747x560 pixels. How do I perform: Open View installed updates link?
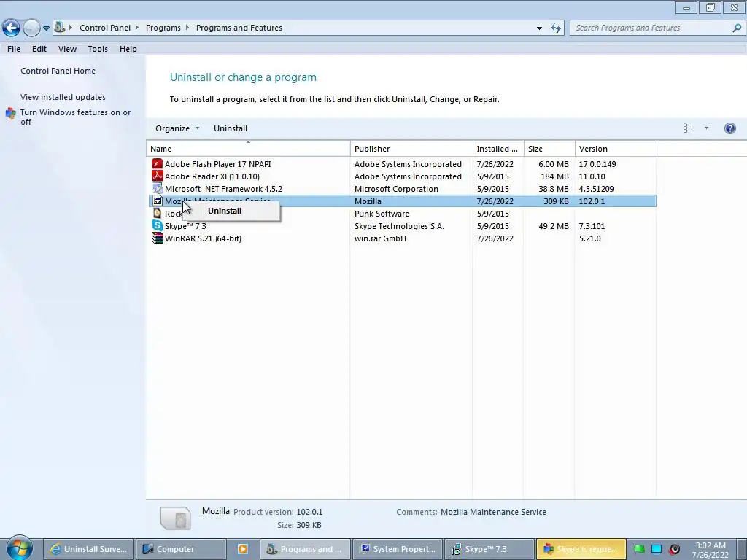(x=63, y=97)
